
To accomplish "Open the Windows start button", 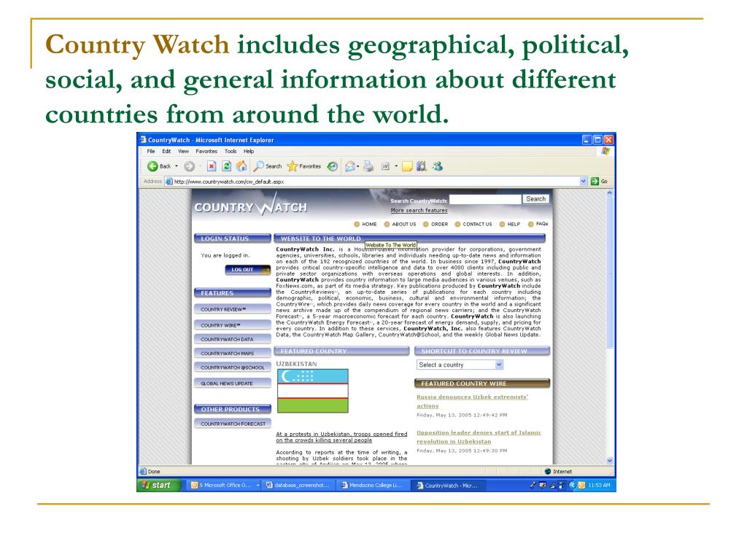I will 159,485.
